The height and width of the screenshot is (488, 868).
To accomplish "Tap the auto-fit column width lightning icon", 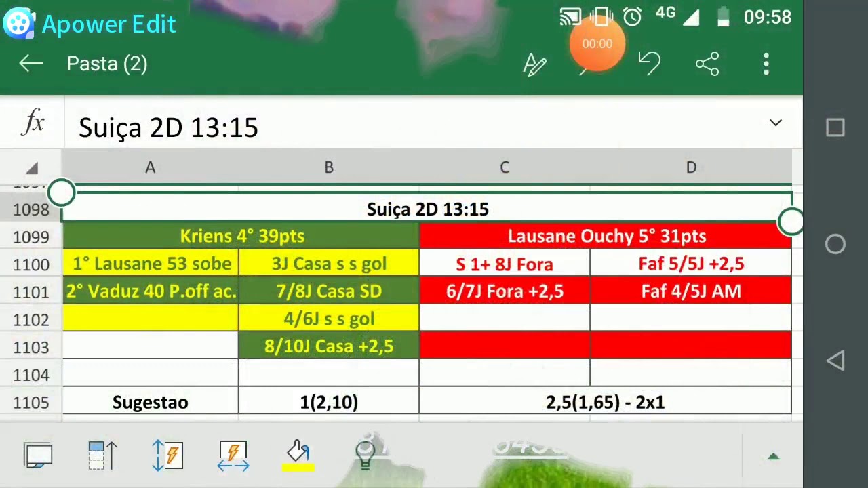I will pos(233,455).
